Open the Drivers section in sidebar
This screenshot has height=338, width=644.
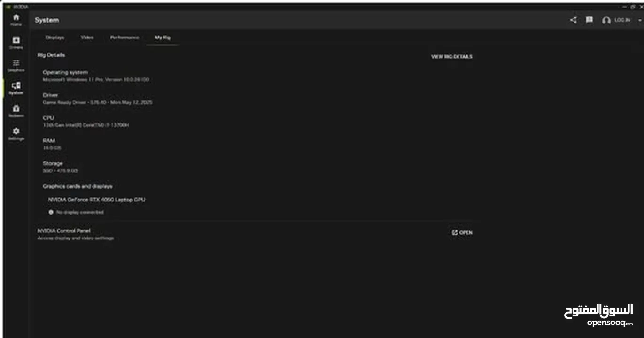point(16,43)
